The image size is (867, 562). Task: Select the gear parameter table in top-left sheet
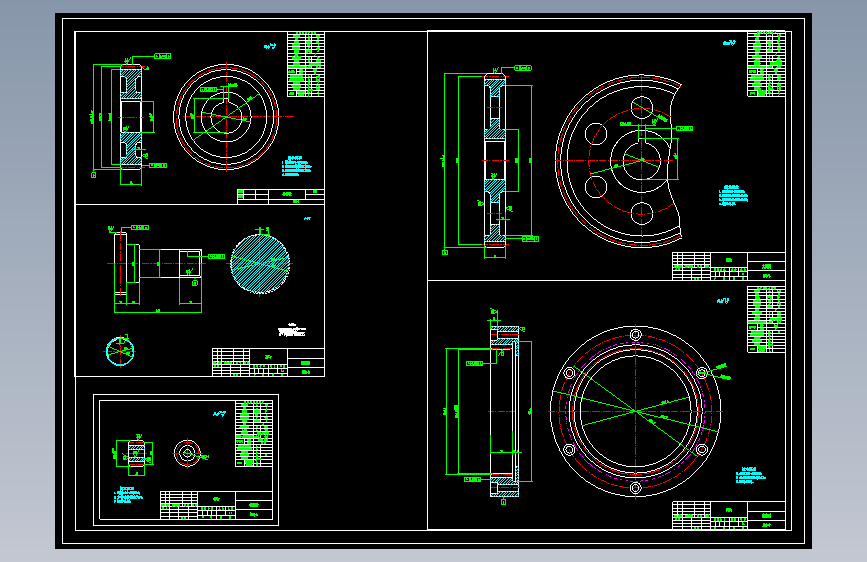[x=306, y=64]
